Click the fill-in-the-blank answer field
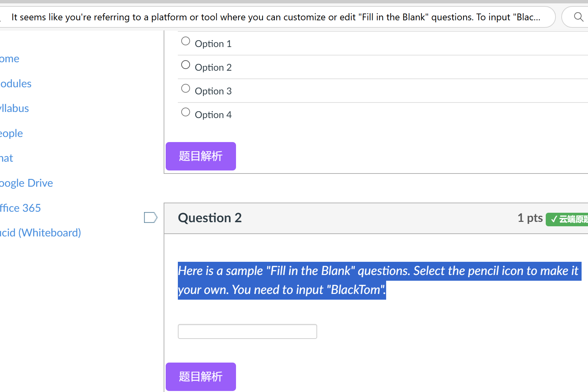This screenshot has width=588, height=392. tap(248, 331)
